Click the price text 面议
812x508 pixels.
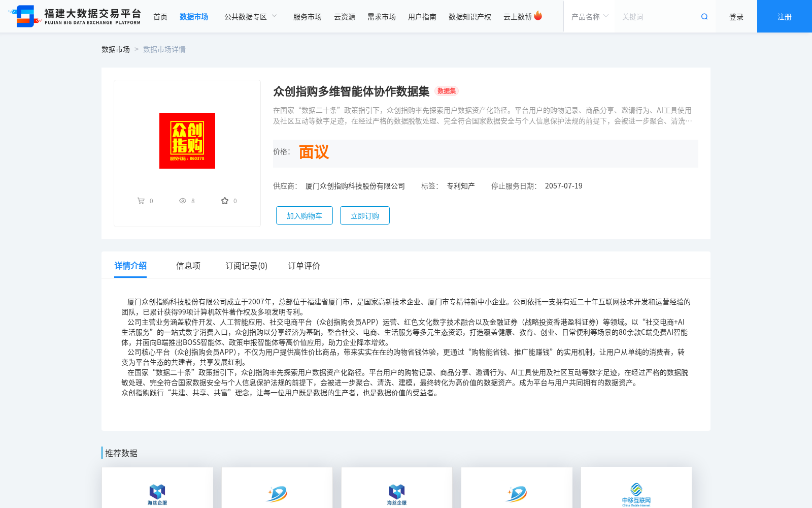click(314, 152)
